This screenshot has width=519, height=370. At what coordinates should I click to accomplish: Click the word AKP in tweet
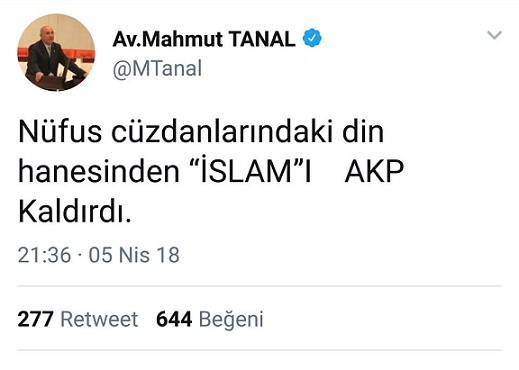pos(374,172)
